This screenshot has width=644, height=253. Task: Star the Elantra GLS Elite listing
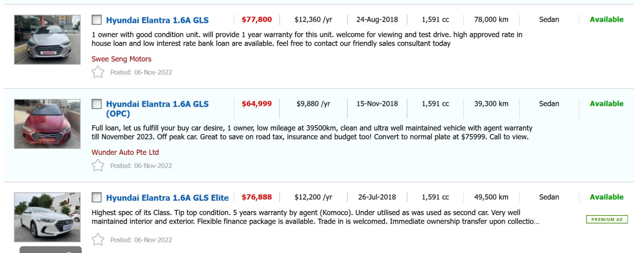coord(98,240)
